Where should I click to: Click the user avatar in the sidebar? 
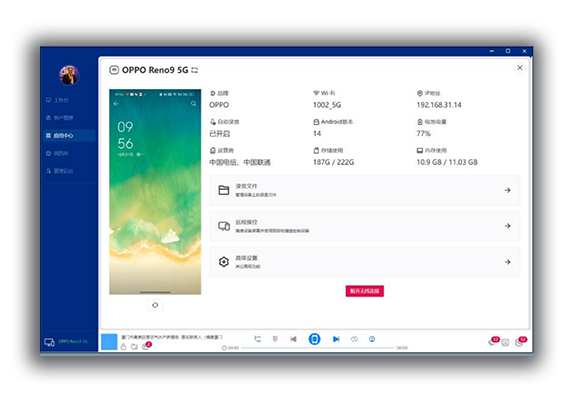(x=69, y=75)
